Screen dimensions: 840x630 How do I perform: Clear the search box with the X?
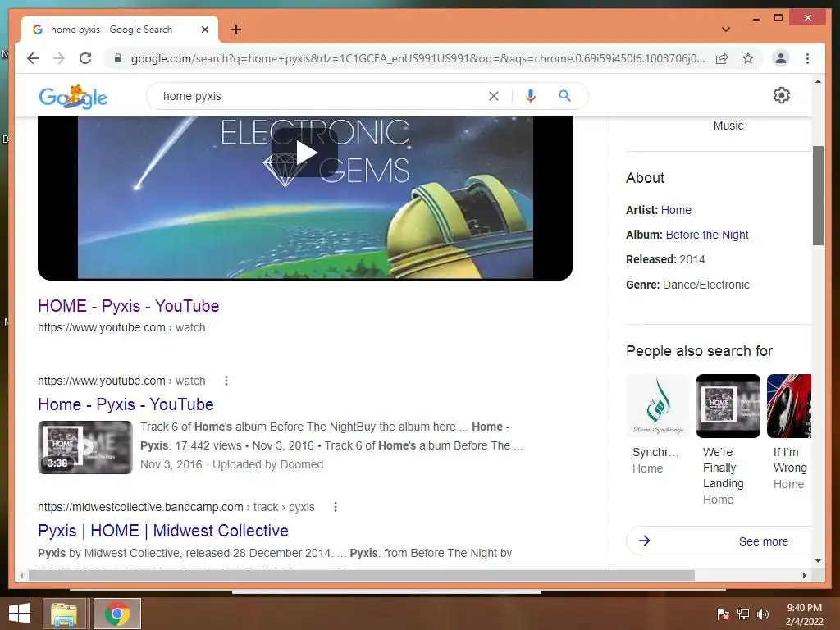coord(494,96)
